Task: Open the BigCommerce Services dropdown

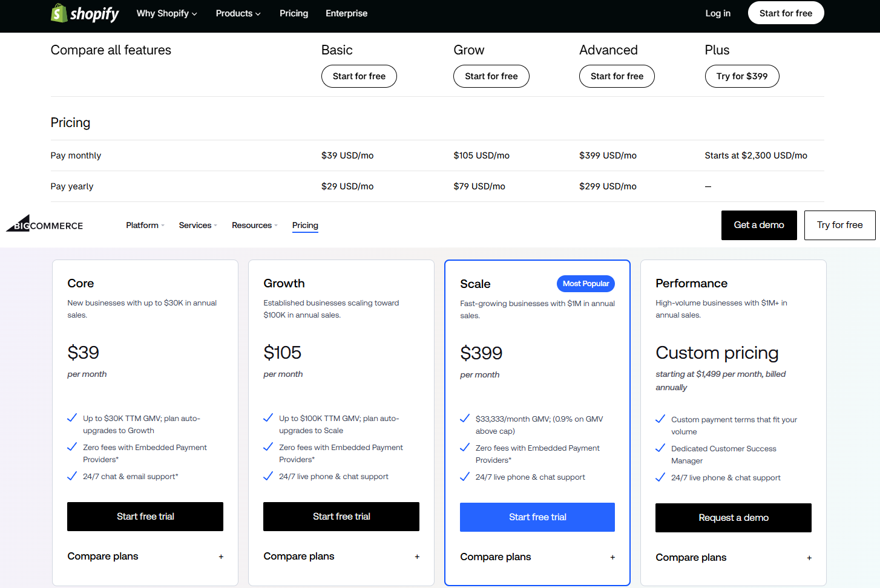Action: [x=198, y=225]
